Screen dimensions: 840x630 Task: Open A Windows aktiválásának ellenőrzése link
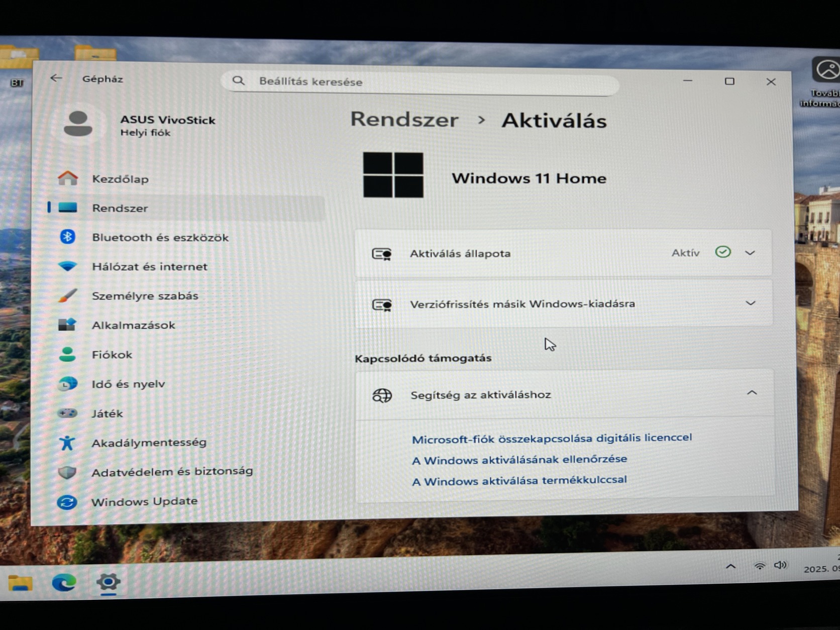(519, 460)
